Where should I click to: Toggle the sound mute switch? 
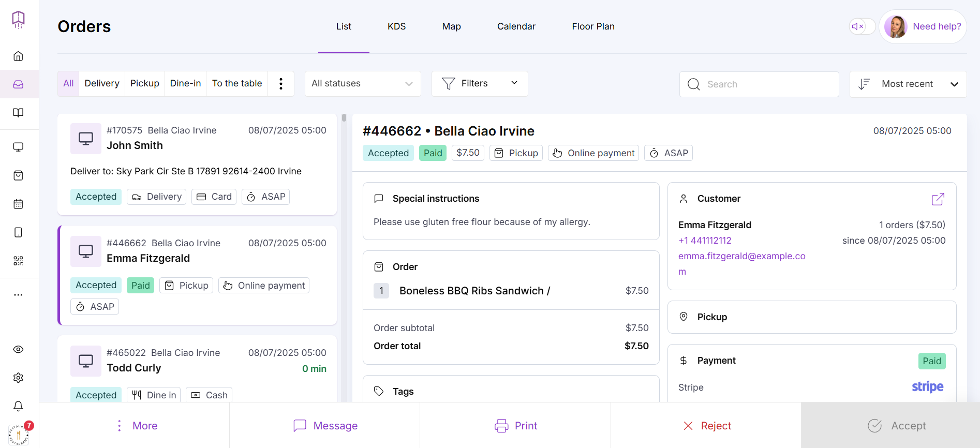point(862,26)
